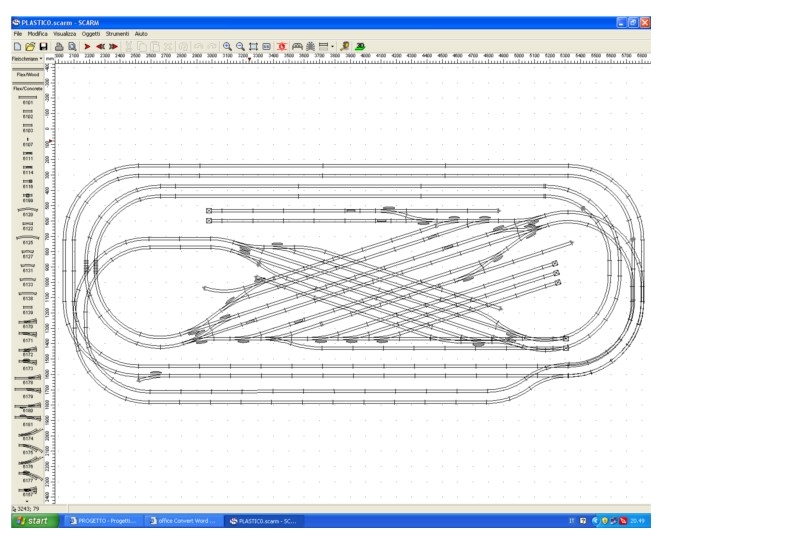This screenshot has height=543, width=799.
Task: Open the Fleischmann track library dropdown
Action: [26, 59]
